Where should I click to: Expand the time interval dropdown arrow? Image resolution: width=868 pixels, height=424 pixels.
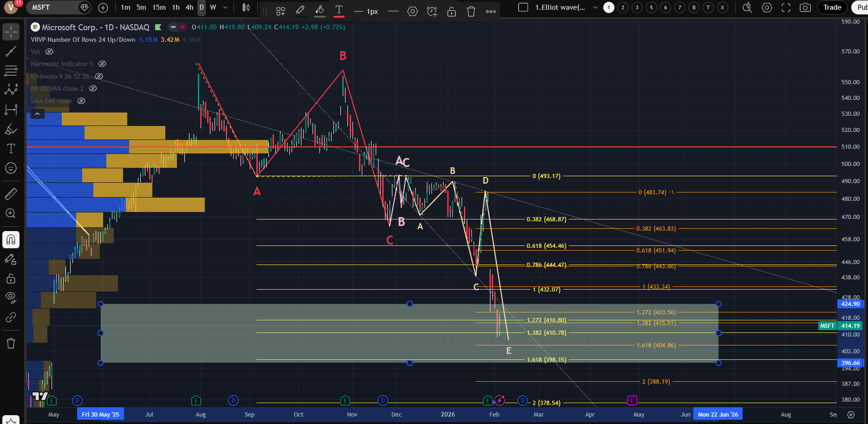point(226,7)
